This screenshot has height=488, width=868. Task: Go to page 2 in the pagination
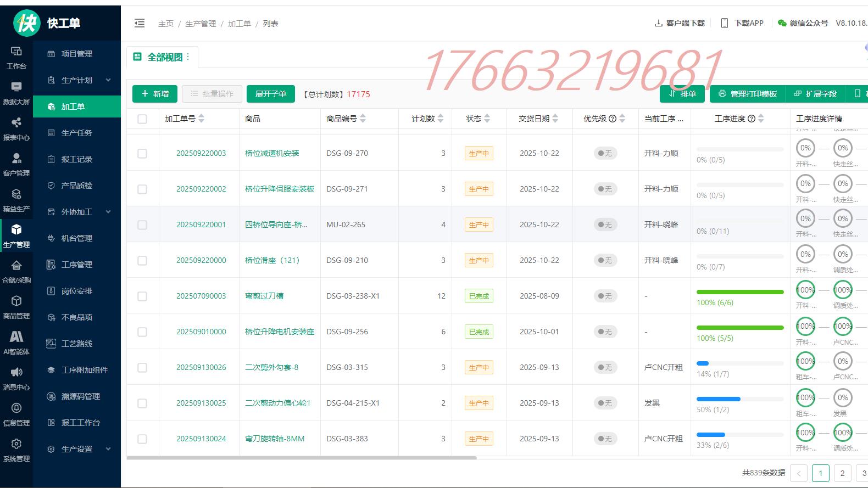pyautogui.click(x=842, y=473)
